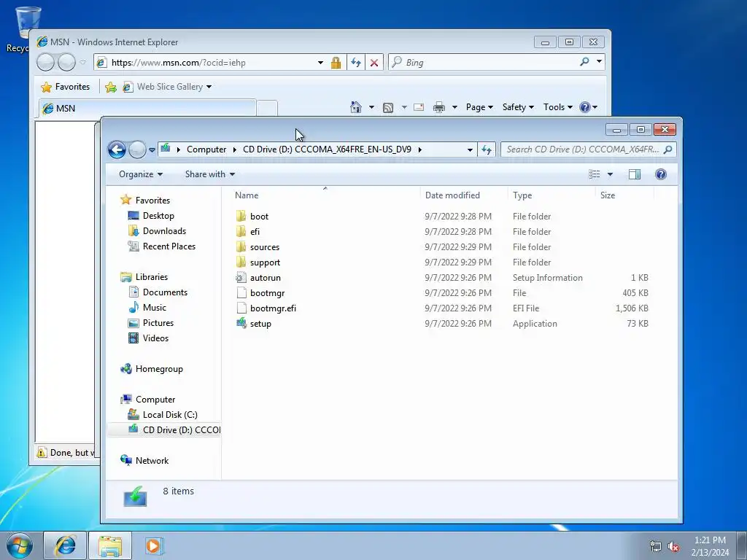
Task: Click the Windows Start button
Action: [x=20, y=545]
